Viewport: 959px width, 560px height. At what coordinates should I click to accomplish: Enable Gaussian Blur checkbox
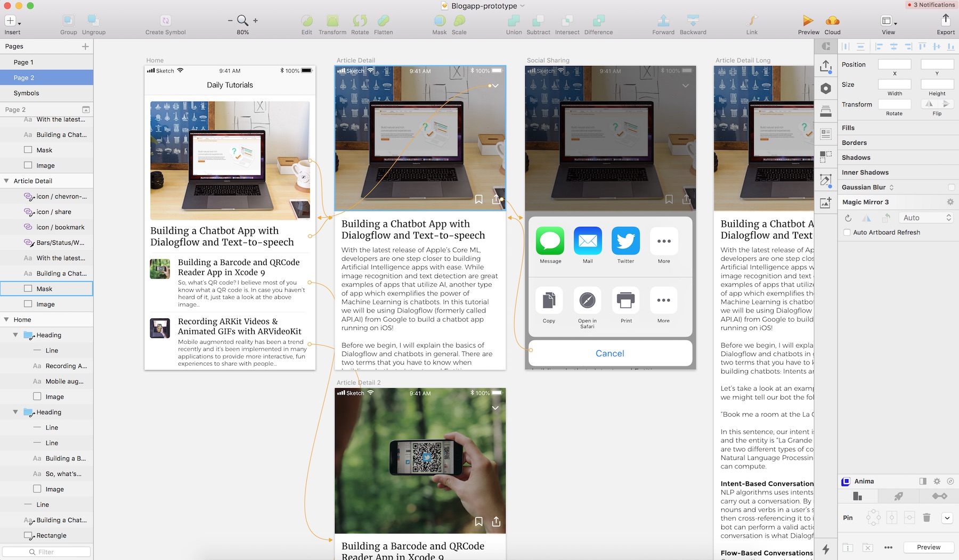pyautogui.click(x=951, y=187)
